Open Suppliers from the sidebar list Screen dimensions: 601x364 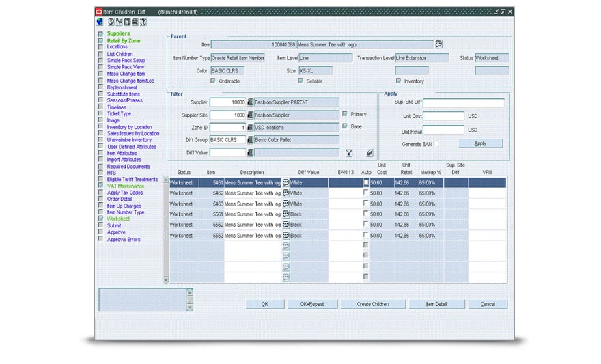pos(118,33)
